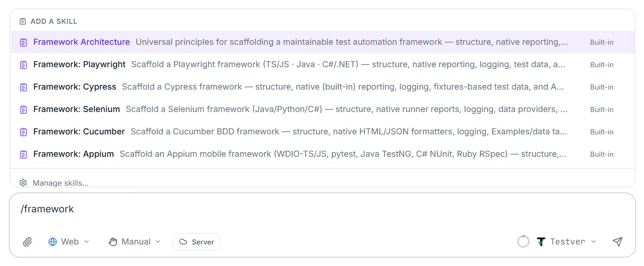This screenshot has height=266, width=644.
Task: Click the Framework: Playwright skill icon
Action: coord(23,65)
